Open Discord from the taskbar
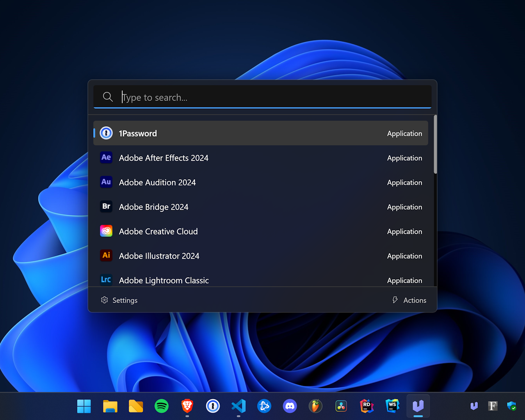The image size is (525, 420). pyautogui.click(x=290, y=406)
